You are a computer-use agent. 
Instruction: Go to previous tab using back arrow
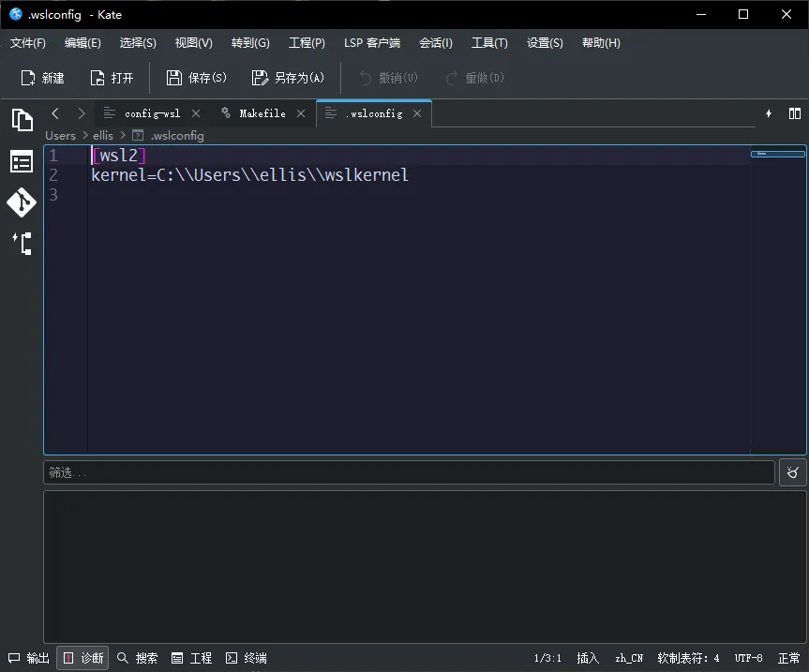(55, 113)
